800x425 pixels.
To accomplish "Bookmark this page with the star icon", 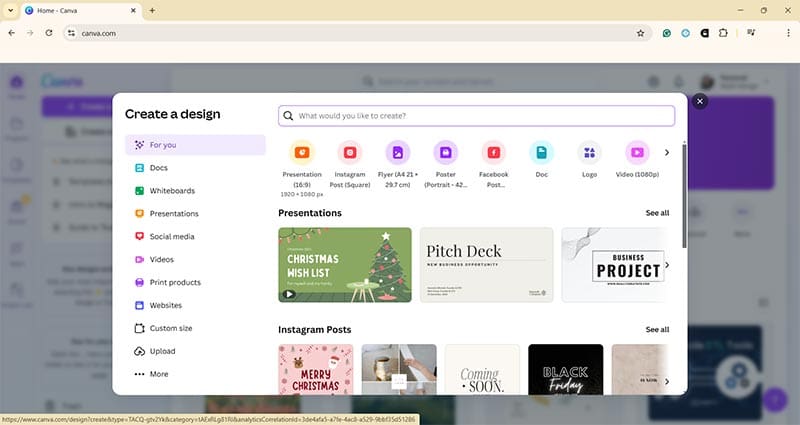I will coord(640,33).
